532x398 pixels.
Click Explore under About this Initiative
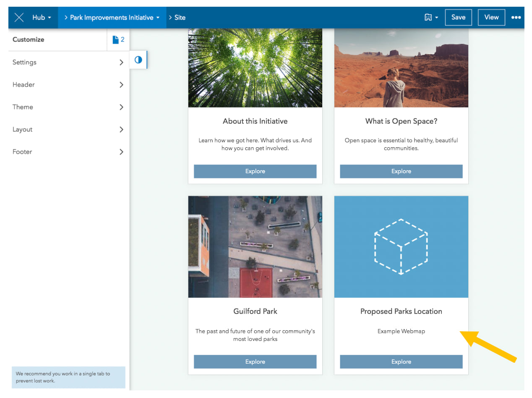[255, 171]
